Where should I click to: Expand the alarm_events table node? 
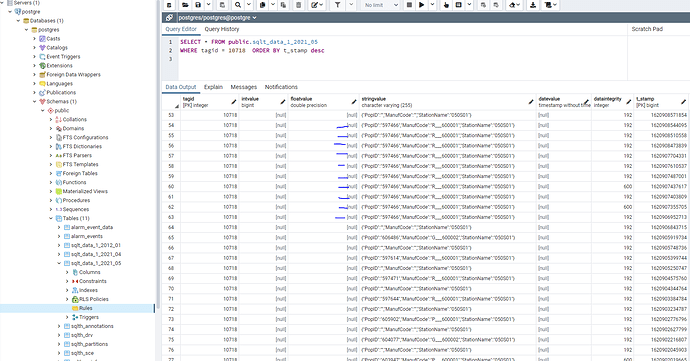pos(59,236)
